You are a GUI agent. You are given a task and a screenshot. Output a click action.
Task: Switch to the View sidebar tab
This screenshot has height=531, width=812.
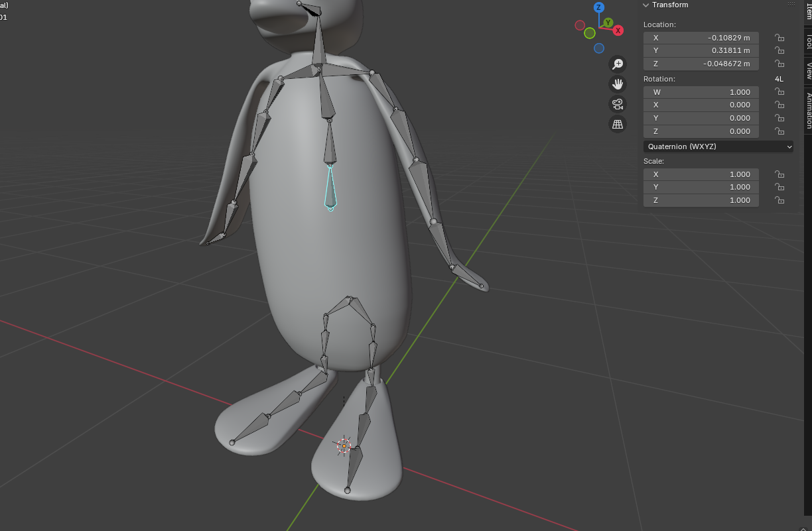(x=808, y=70)
